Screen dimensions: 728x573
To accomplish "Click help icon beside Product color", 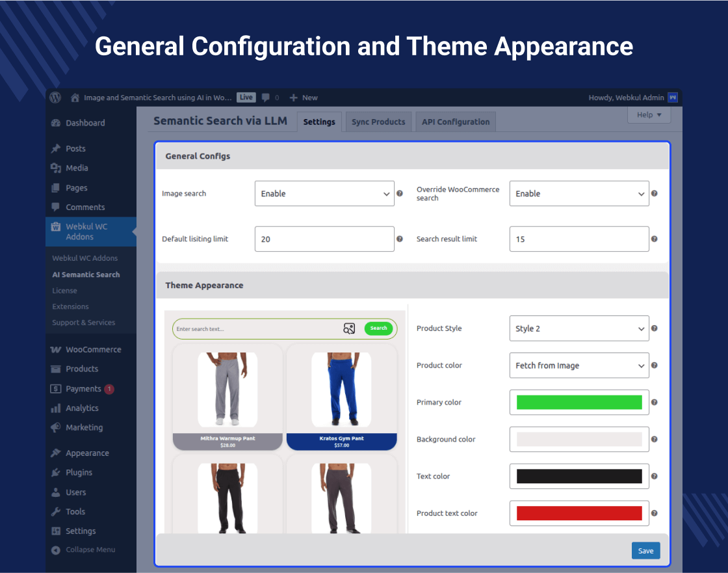I will click(654, 366).
